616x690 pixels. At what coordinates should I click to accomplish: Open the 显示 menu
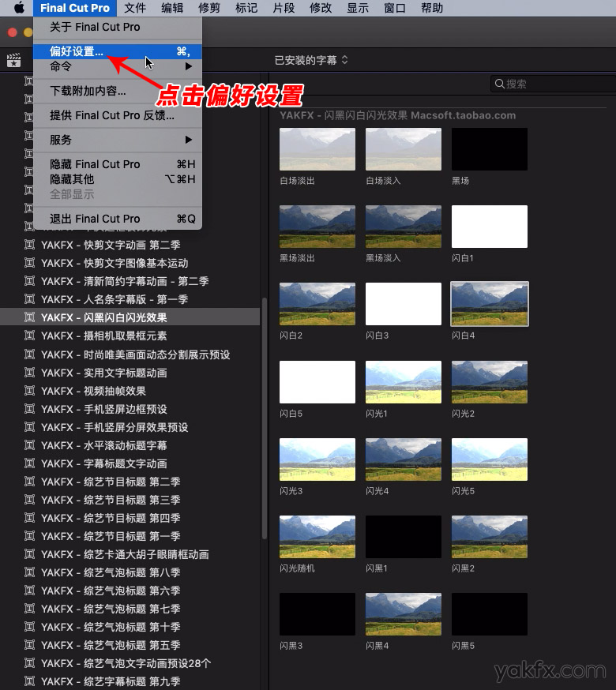coord(358,8)
